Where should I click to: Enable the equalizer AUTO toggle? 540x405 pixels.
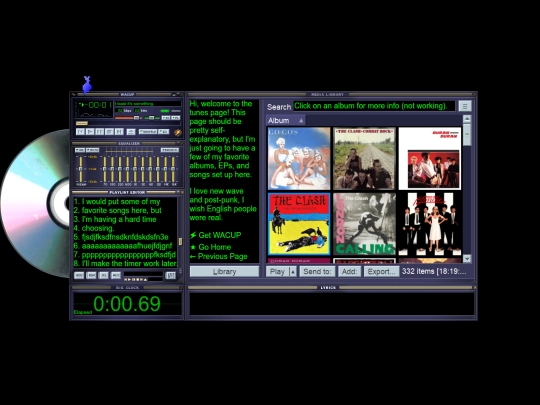click(x=92, y=150)
